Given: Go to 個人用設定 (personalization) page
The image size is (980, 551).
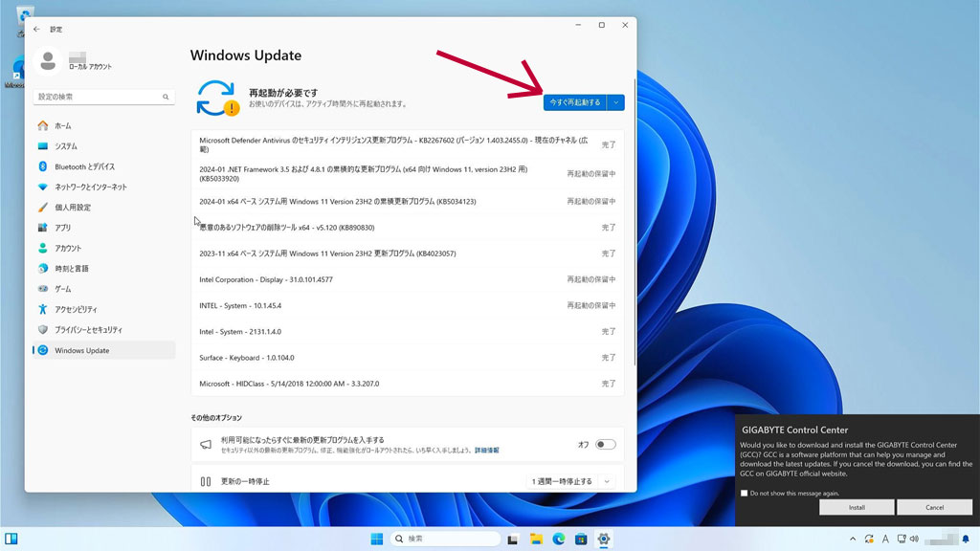Looking at the screenshot, I should coord(73,207).
